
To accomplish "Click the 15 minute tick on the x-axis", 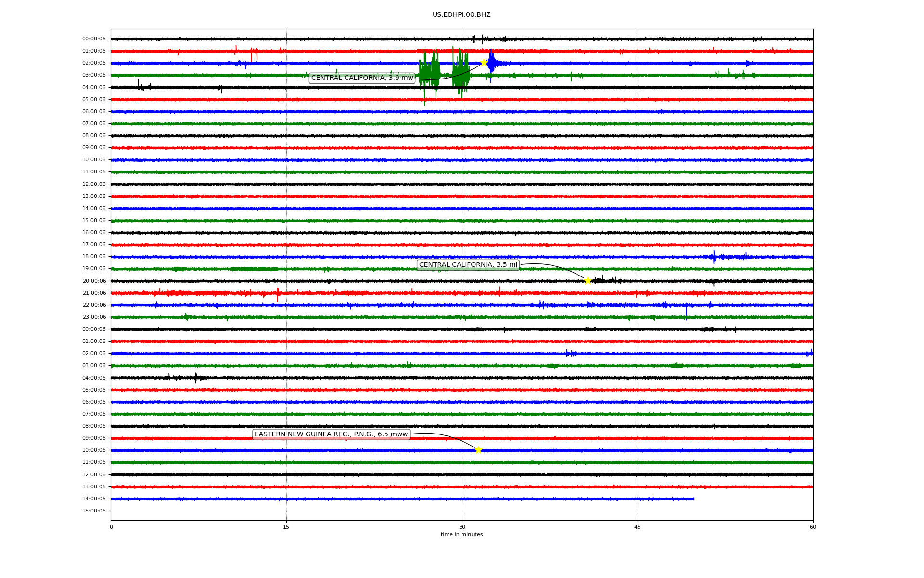I will (x=286, y=527).
